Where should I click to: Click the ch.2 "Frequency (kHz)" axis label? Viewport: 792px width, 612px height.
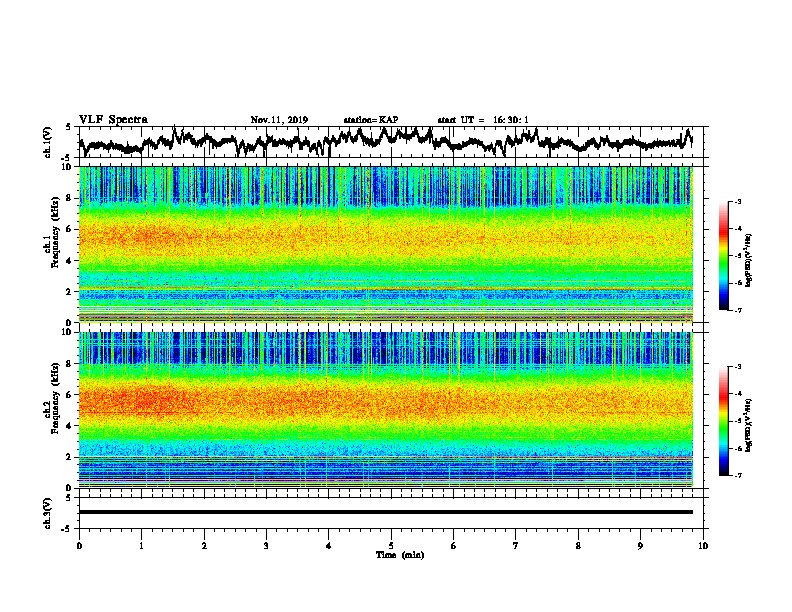(55, 398)
